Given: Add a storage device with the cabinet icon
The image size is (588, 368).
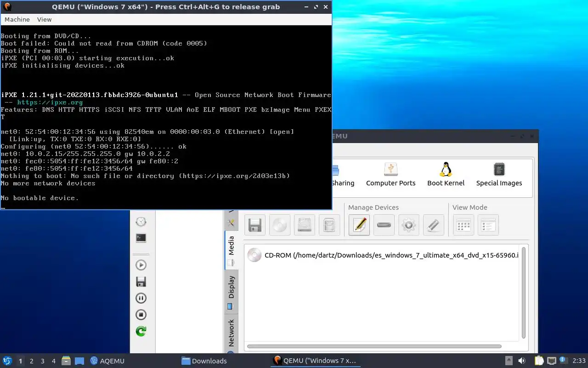Looking at the screenshot, I should tap(329, 225).
